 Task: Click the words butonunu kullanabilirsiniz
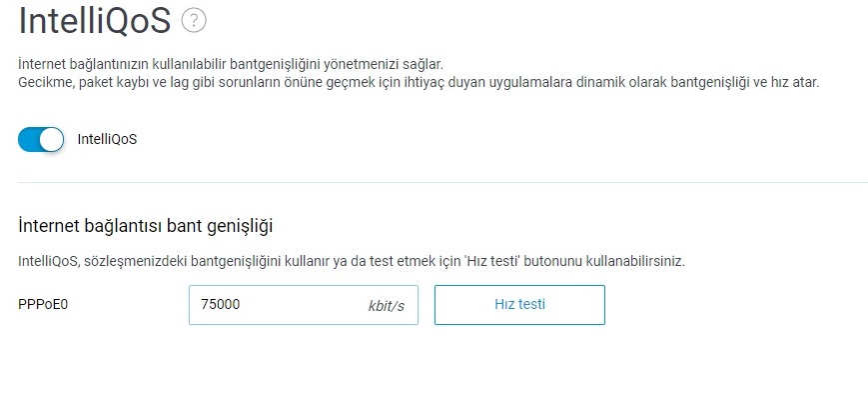click(605, 262)
